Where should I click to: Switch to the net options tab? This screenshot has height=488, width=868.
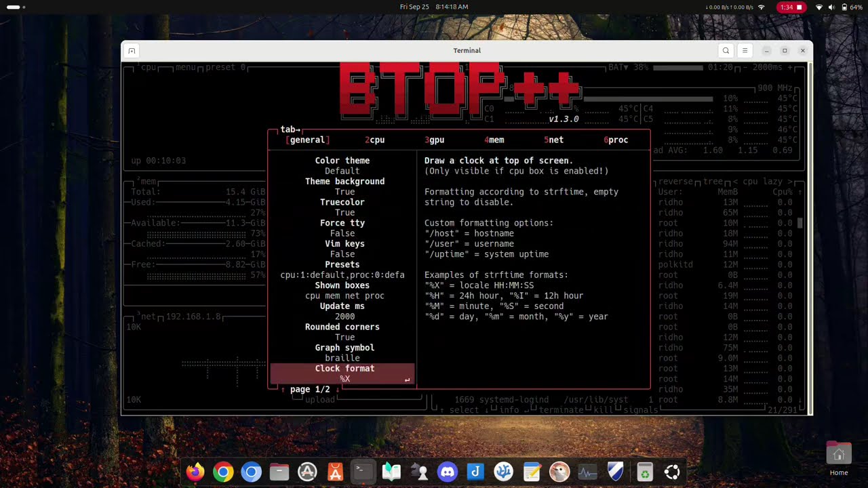(553, 140)
